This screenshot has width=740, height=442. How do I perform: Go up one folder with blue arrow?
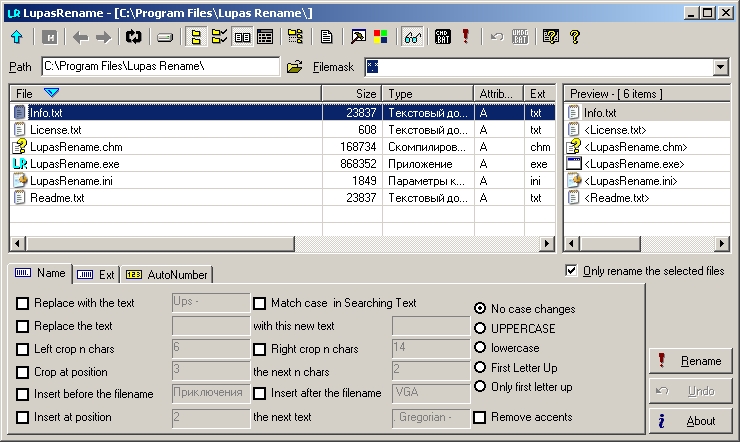(x=17, y=37)
